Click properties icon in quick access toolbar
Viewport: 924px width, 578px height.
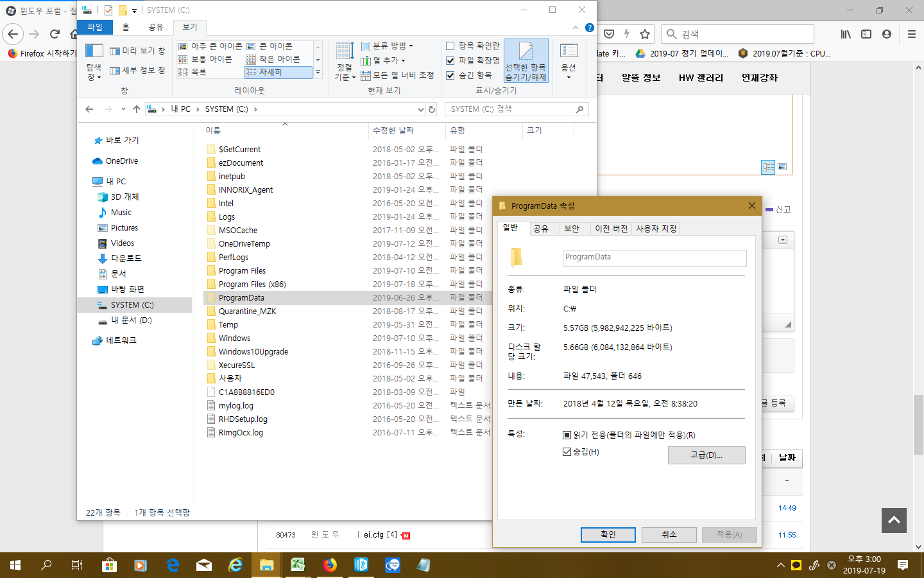point(108,10)
